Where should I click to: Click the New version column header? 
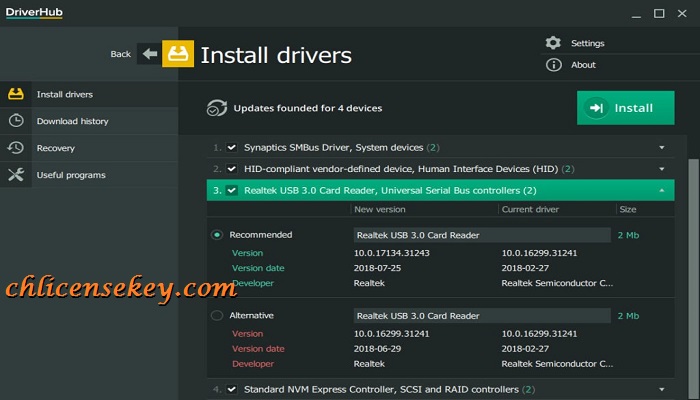379,209
